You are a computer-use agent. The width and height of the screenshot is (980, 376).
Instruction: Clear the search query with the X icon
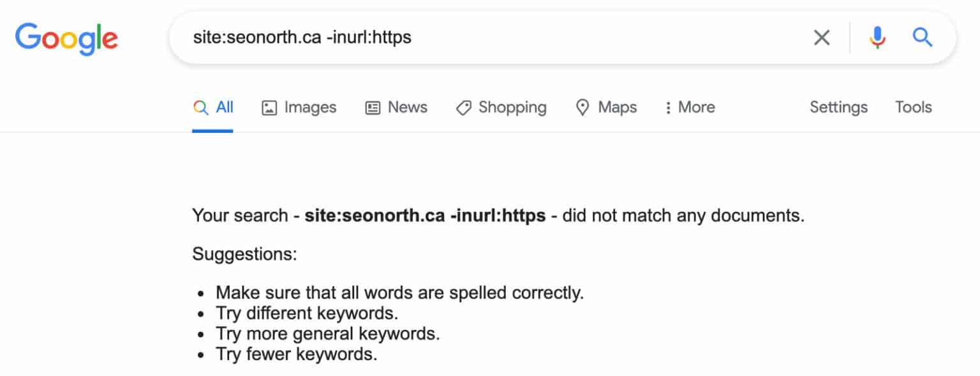coord(822,38)
